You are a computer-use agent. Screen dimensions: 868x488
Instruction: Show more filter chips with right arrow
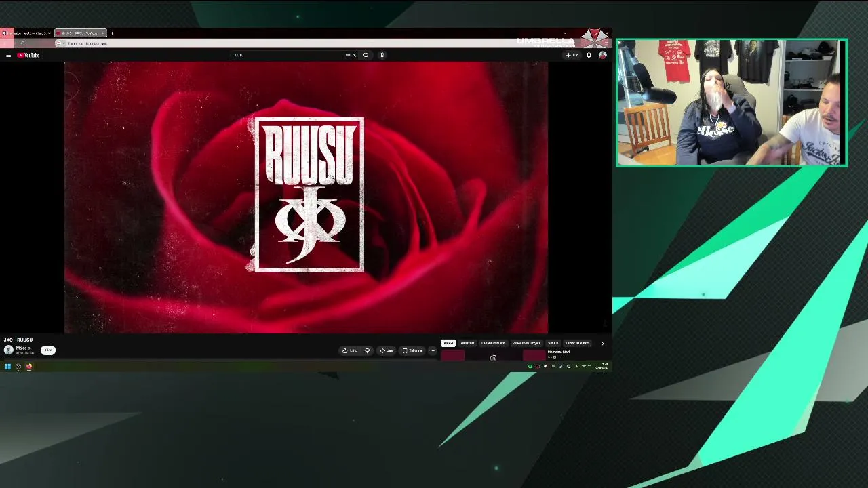point(602,343)
